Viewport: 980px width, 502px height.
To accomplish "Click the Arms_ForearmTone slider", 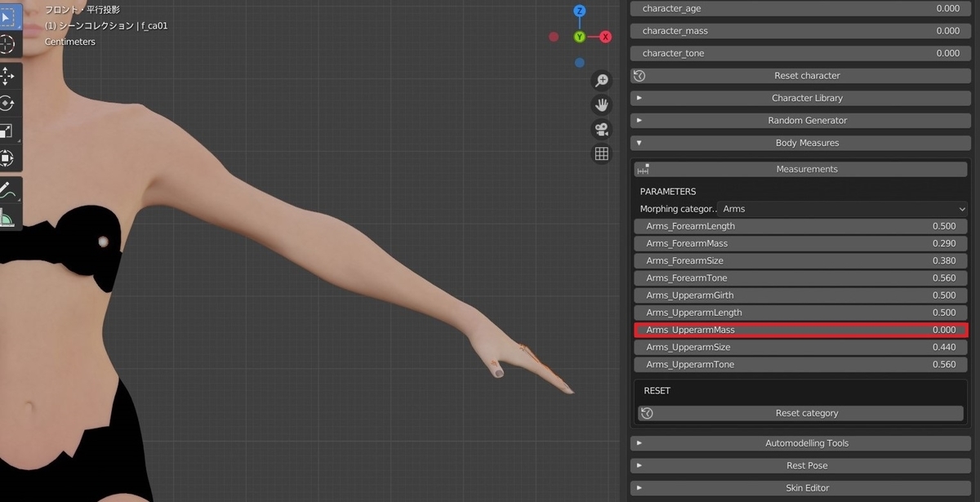I will tap(800, 278).
